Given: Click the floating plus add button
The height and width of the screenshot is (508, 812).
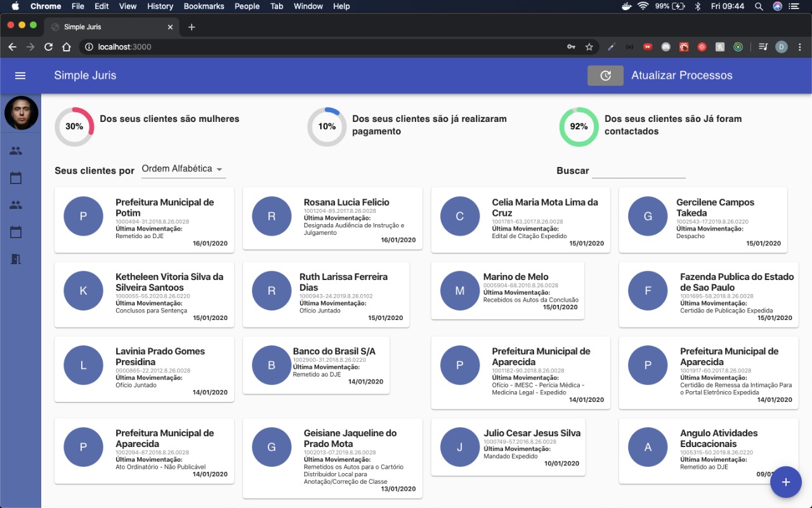Looking at the screenshot, I should point(786,482).
